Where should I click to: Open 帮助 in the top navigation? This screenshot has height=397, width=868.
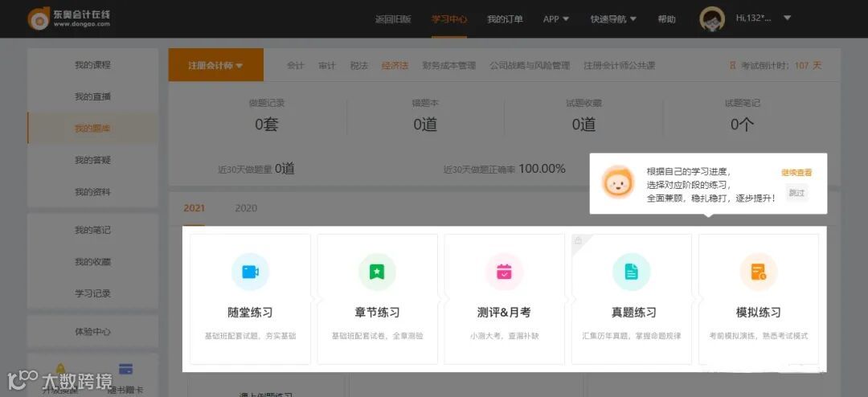(x=666, y=18)
